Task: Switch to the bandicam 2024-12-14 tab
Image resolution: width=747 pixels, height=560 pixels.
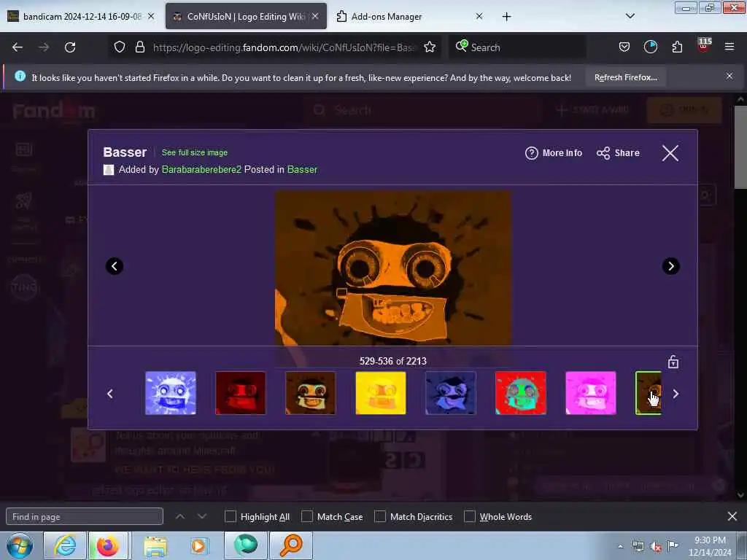Action: coord(80,16)
